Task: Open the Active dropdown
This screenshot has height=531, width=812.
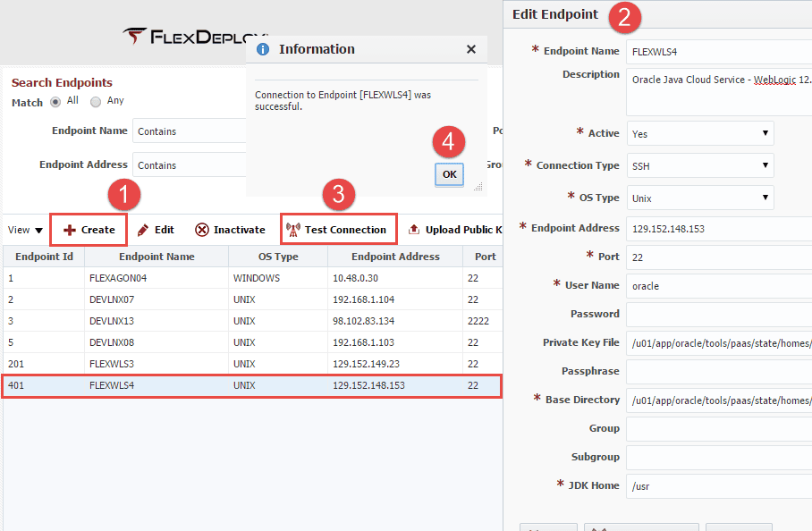Action: pos(700,133)
